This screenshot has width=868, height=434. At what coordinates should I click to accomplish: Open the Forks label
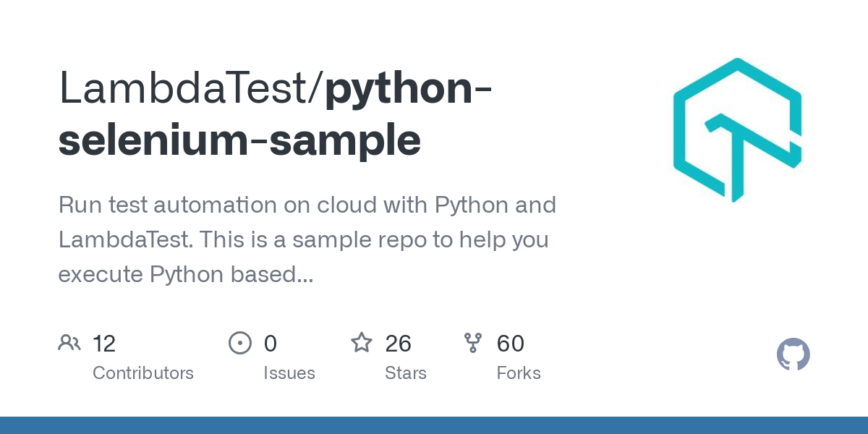[519, 373]
